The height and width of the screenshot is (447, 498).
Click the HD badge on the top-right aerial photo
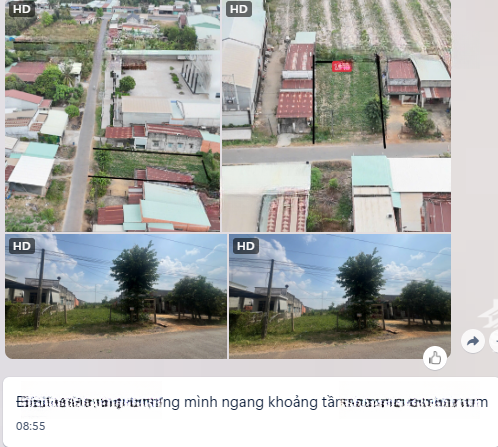[239, 9]
